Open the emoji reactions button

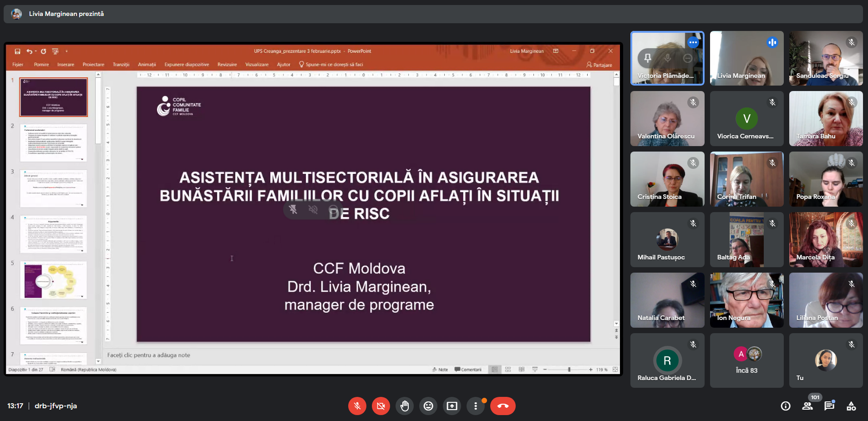(428, 406)
